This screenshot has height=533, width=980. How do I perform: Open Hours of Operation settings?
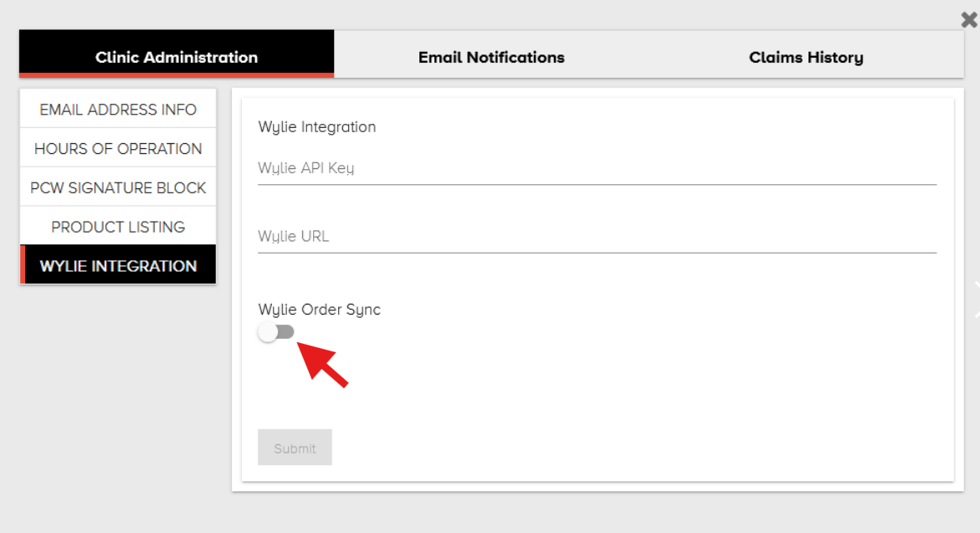click(x=118, y=149)
